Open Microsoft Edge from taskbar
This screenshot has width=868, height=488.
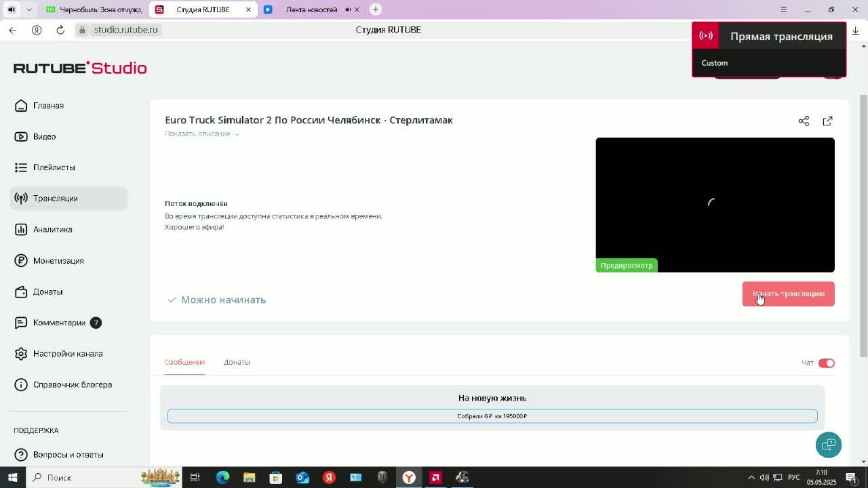tap(222, 478)
